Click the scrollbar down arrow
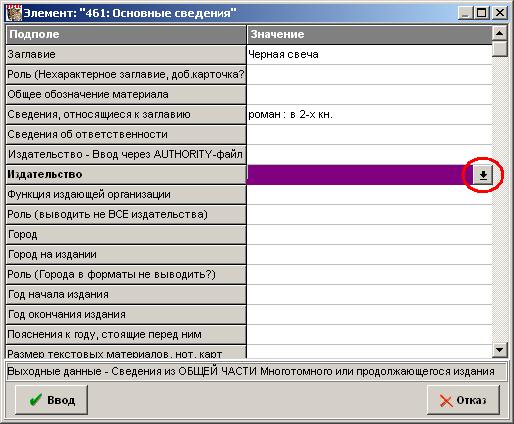Screen dimensions: 514x424 [x=499, y=350]
